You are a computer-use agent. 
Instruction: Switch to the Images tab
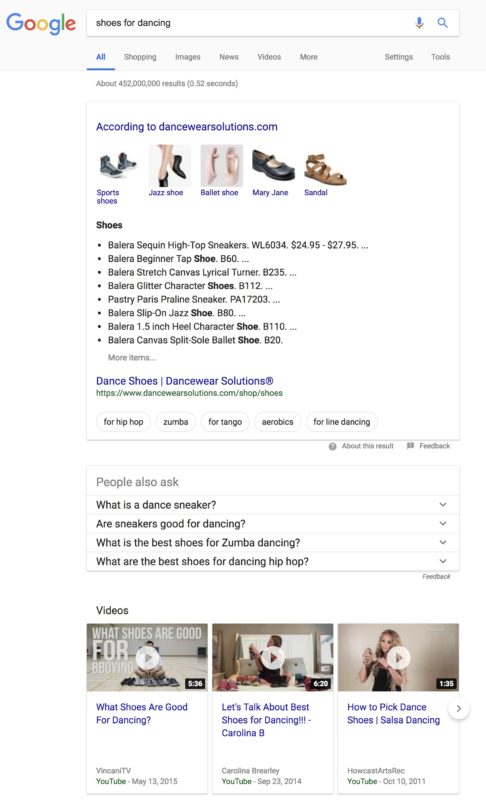(188, 57)
